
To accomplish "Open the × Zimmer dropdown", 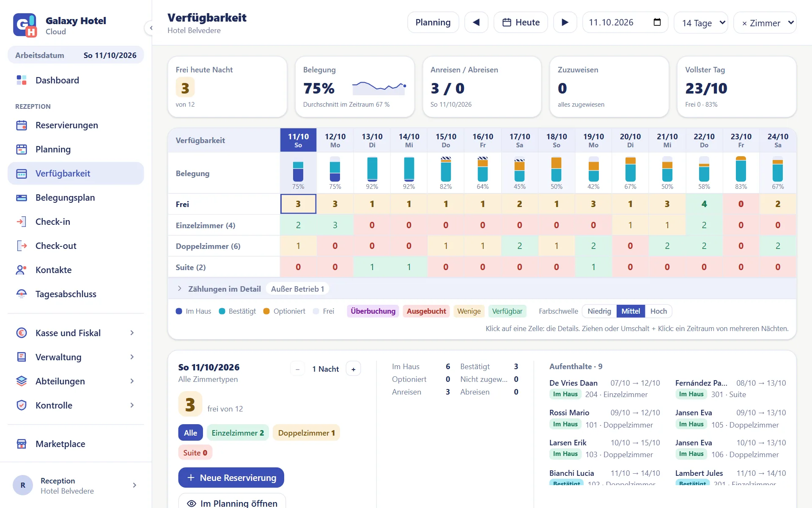I will (765, 22).
